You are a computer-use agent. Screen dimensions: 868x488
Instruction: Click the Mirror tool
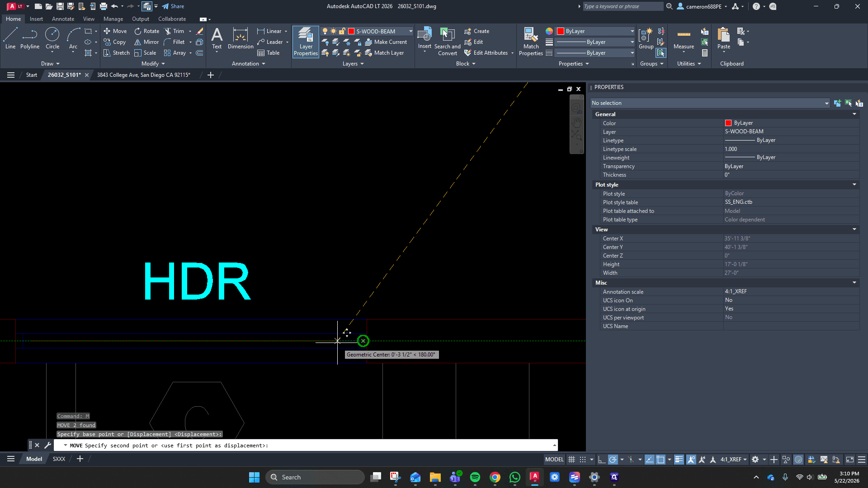point(146,42)
